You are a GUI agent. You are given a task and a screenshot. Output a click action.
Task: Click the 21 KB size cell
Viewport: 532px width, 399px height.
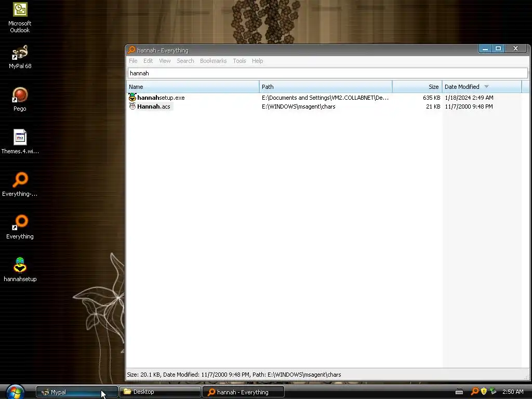[x=433, y=106]
